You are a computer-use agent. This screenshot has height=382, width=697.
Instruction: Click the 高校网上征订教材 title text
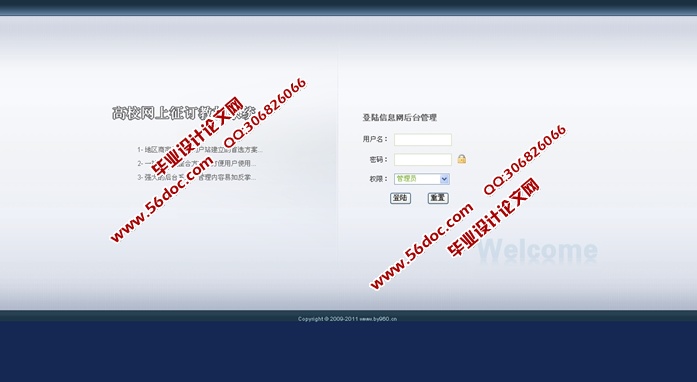coord(184,113)
